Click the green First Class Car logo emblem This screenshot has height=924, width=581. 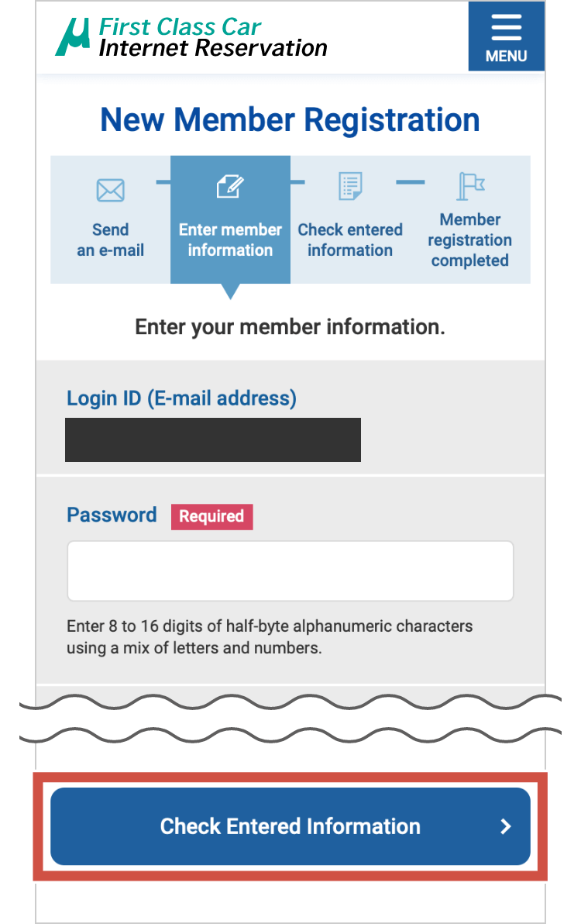pos(74,36)
